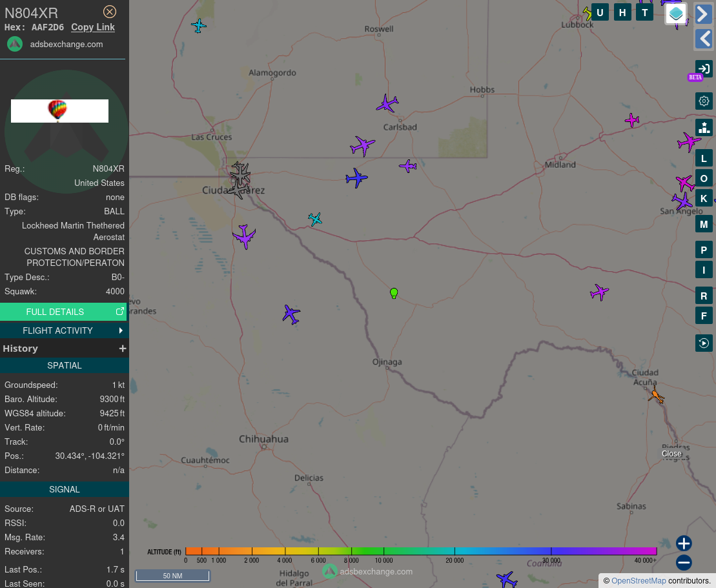716x588 pixels.
Task: Select the orange helicopter near Ciudad Acuña
Action: (656, 395)
